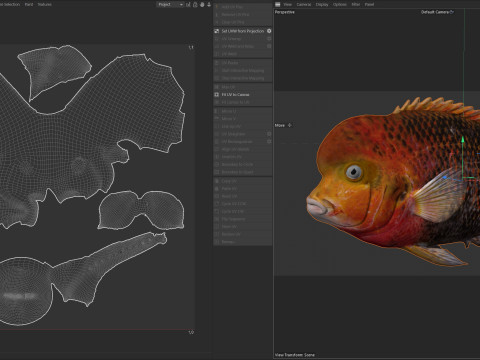Open options gear beside UV Straighten
The height and width of the screenshot is (360, 480).
click(x=269, y=134)
